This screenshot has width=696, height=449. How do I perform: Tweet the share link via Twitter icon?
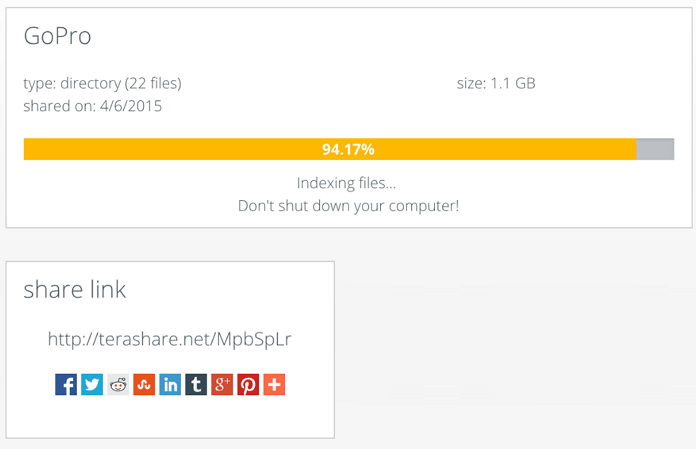(92, 384)
